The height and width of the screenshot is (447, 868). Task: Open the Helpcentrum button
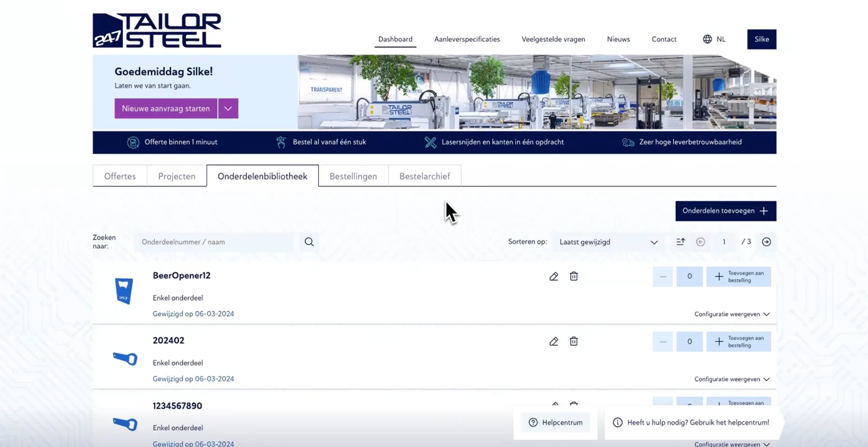click(555, 423)
